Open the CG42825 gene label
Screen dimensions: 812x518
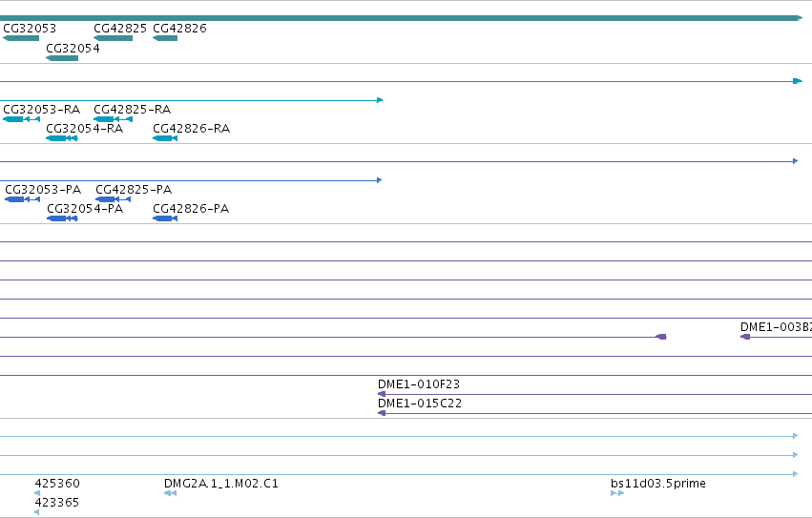(120, 29)
